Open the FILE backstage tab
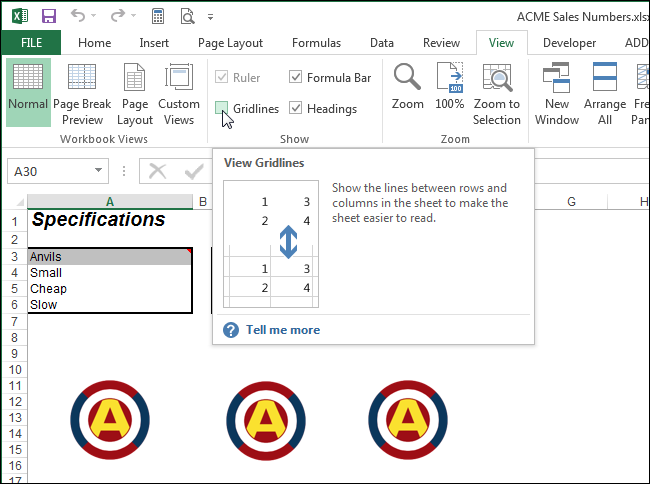Screen dimensions: 650x484 click(x=32, y=43)
